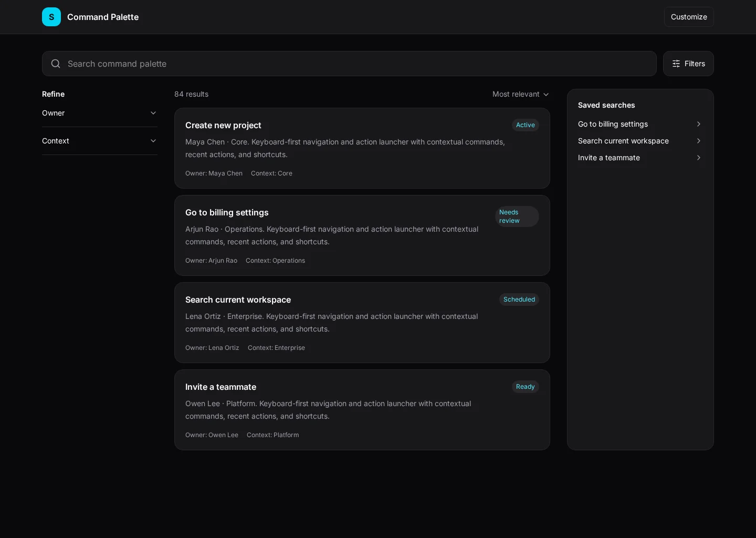756x538 pixels.
Task: Click the 84 results count
Action: tap(191, 94)
